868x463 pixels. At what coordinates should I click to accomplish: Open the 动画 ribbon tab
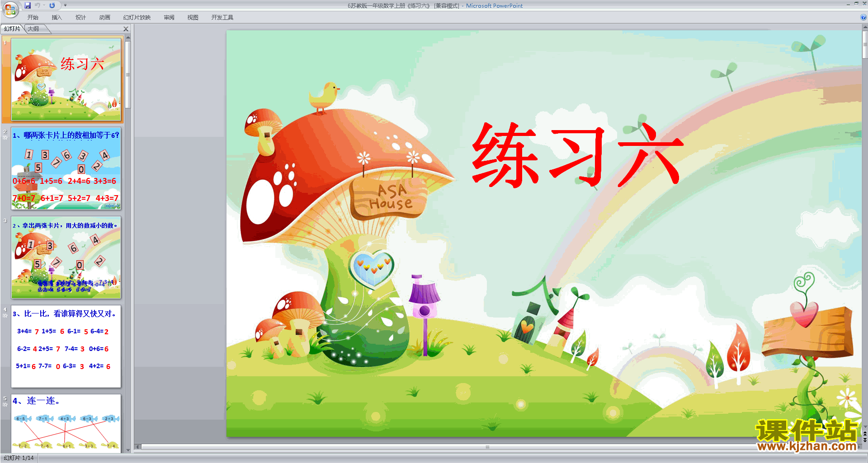pyautogui.click(x=105, y=18)
